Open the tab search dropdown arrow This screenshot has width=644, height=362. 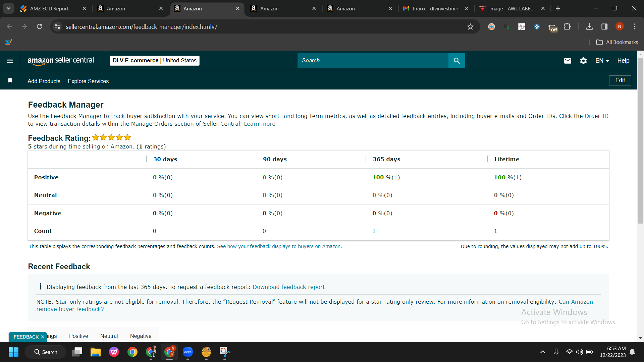point(8,9)
